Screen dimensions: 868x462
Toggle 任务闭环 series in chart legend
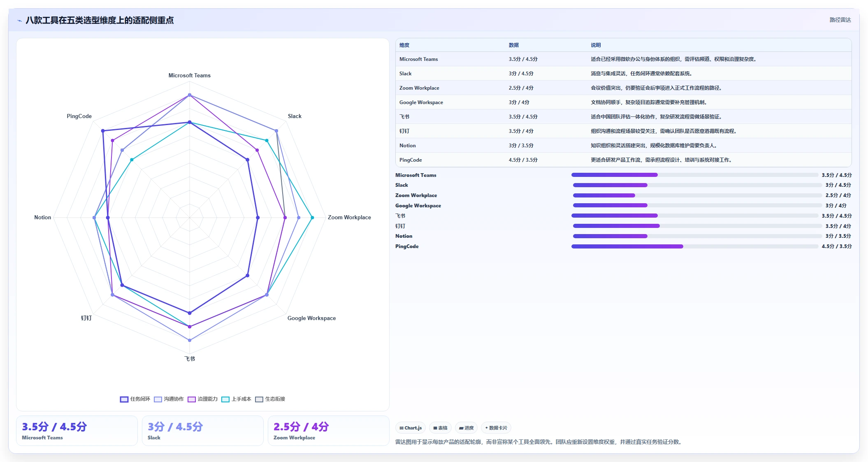pyautogui.click(x=135, y=399)
